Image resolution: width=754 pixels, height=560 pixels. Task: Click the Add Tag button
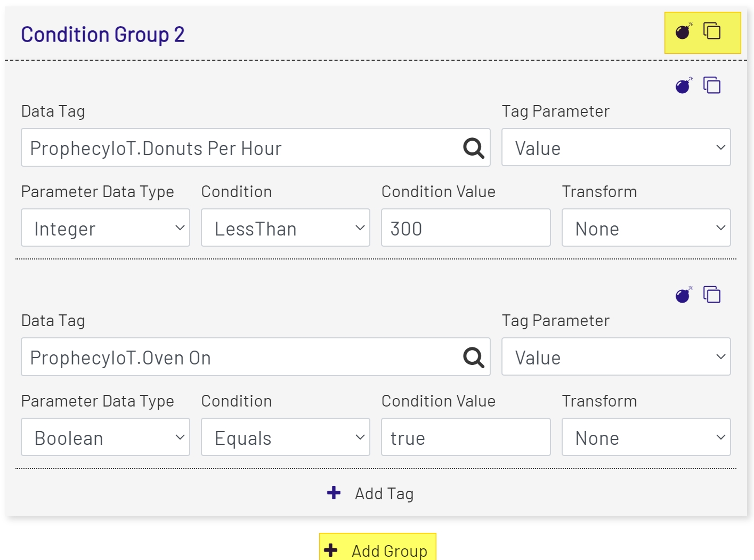[370, 493]
